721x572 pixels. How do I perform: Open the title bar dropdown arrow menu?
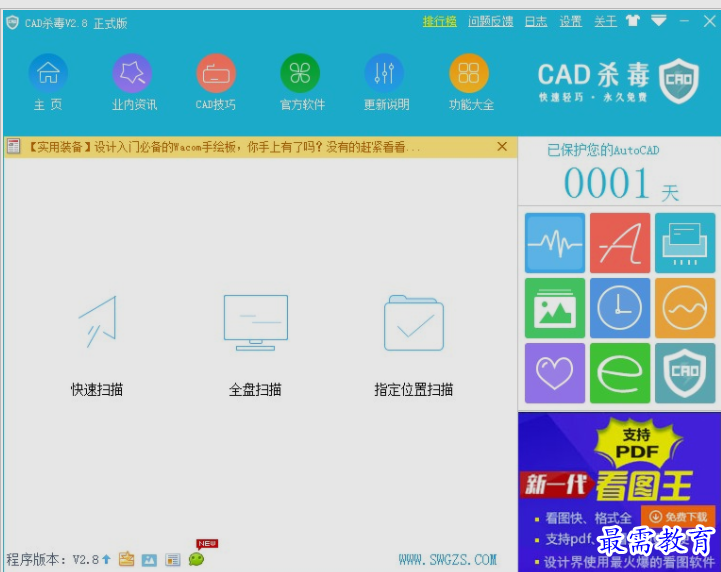659,21
